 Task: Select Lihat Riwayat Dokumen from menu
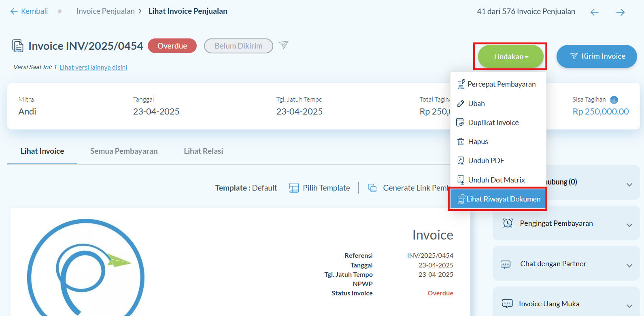pyautogui.click(x=498, y=199)
